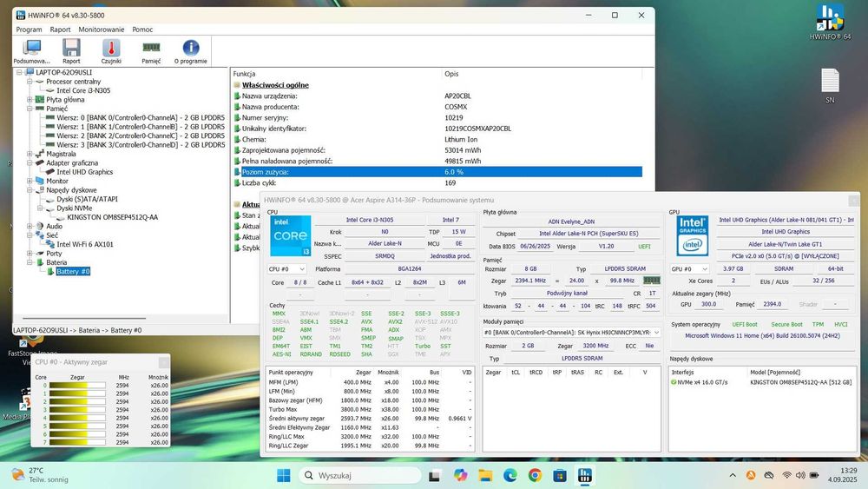Screen dimensions: 868x489
Task: Click the UEFI label in BIOS row
Action: (x=644, y=247)
